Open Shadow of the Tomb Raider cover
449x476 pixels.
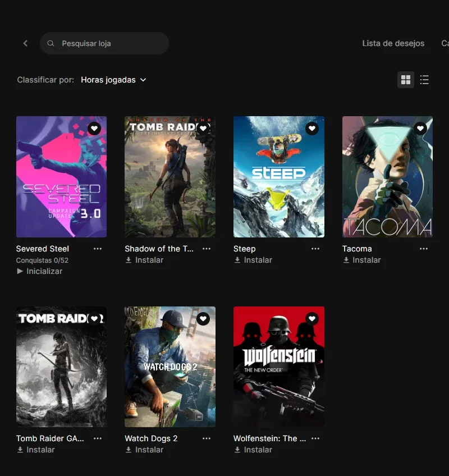[170, 177]
